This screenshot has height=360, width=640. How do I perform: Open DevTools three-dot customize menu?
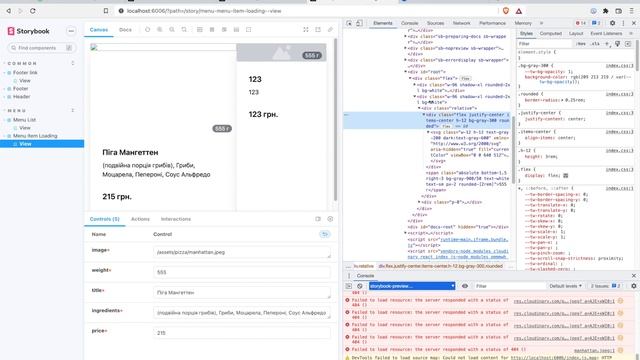[623, 23]
